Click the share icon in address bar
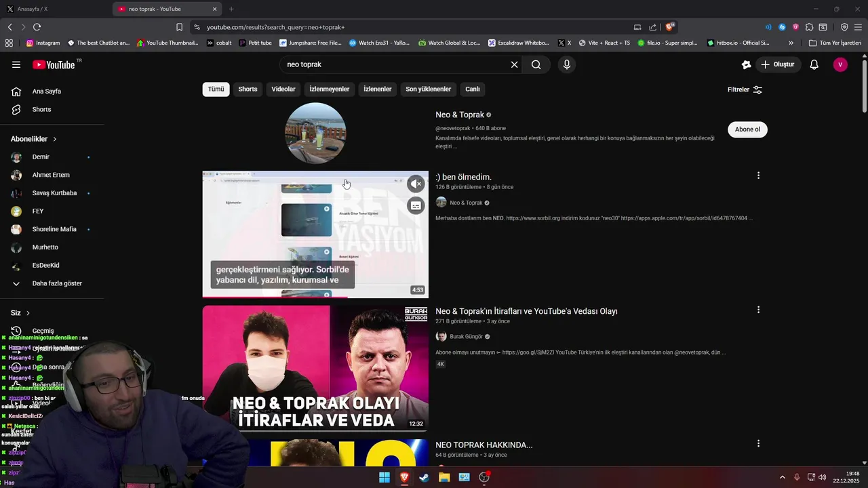 [x=652, y=27]
